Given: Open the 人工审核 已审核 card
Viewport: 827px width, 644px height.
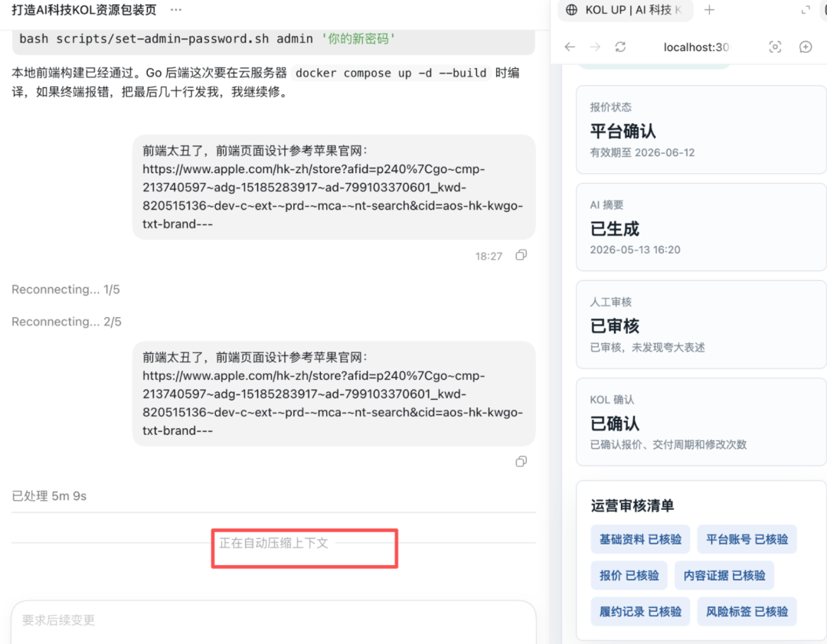Looking at the screenshot, I should [701, 325].
